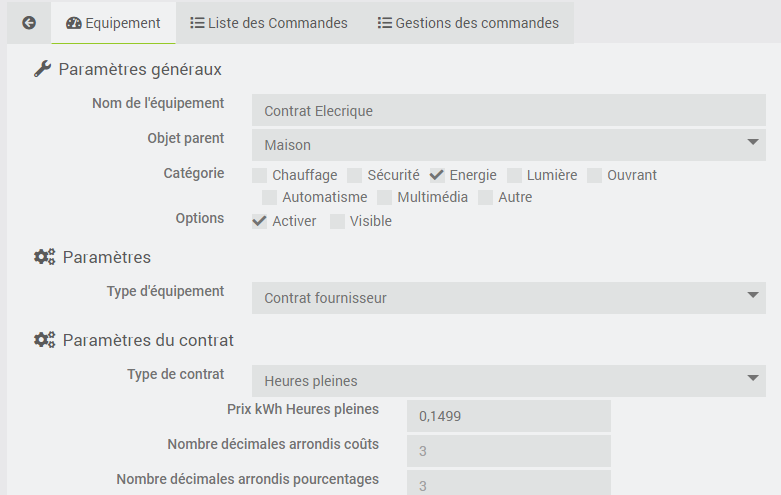Image resolution: width=781 pixels, height=495 pixels.
Task: Expand the Objet parent dropdown
Action: pos(509,145)
